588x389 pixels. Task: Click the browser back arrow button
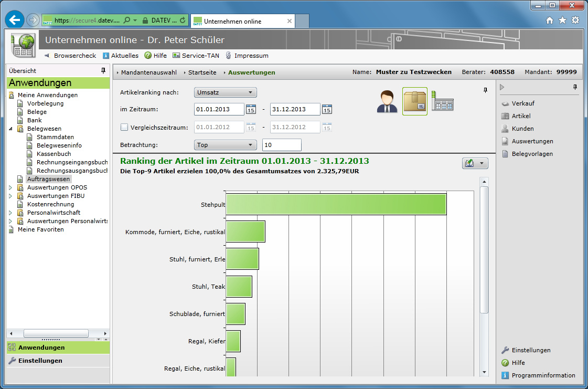[15, 20]
